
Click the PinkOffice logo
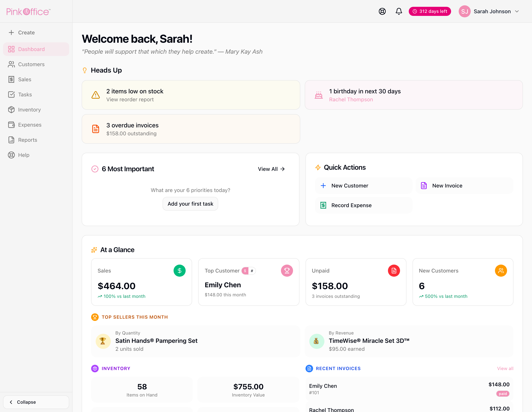click(28, 12)
